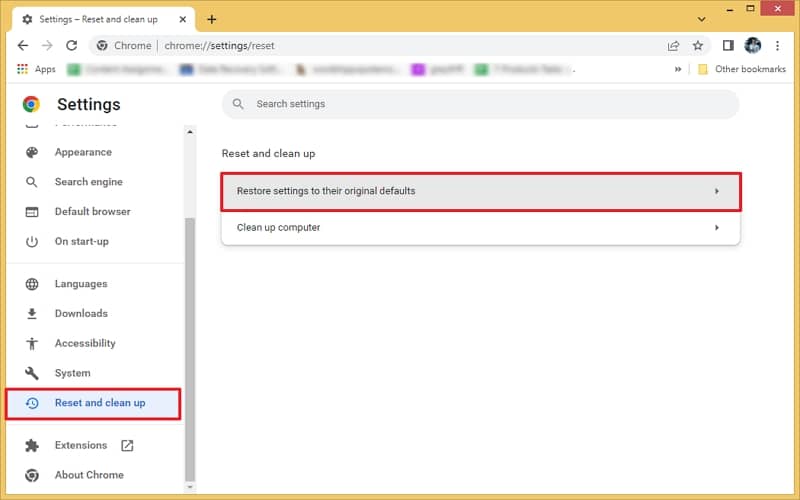800x500 pixels.
Task: Open tab search dropdown arrow
Action: (702, 19)
